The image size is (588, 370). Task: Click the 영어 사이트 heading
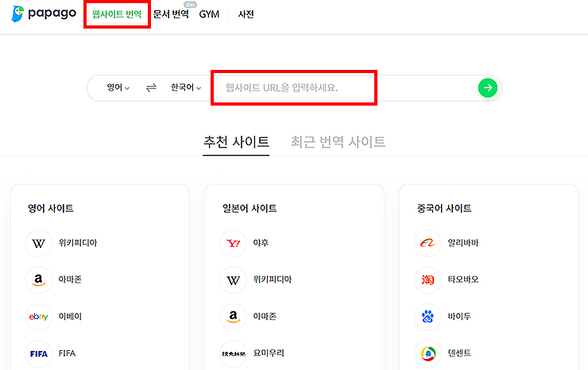51,209
